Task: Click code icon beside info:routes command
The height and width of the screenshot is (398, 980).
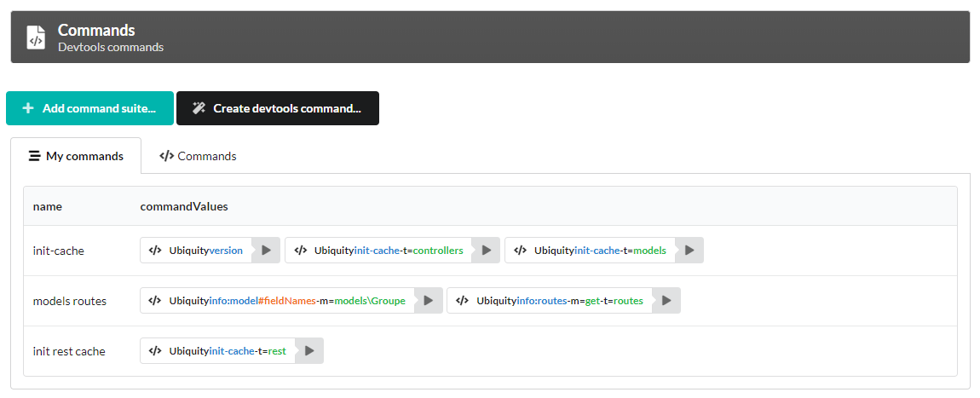Action: pos(463,301)
